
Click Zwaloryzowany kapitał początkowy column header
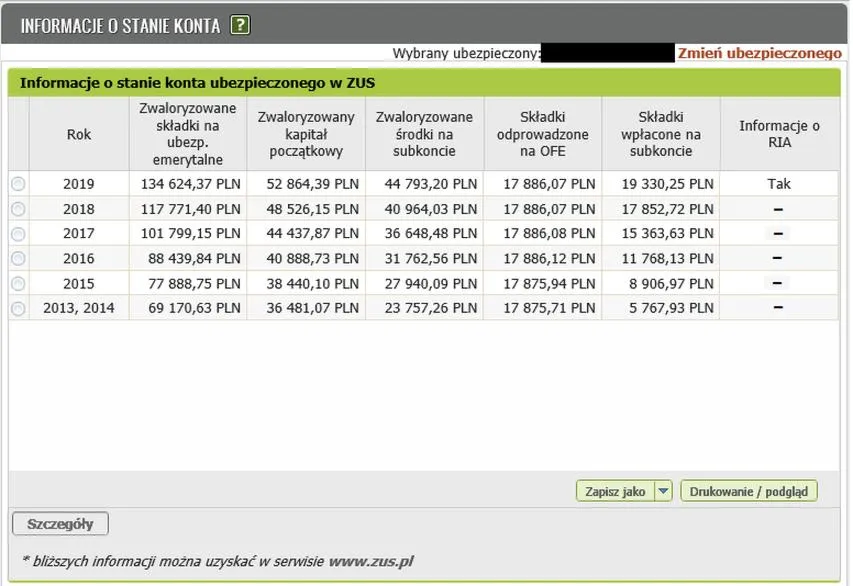pos(306,134)
